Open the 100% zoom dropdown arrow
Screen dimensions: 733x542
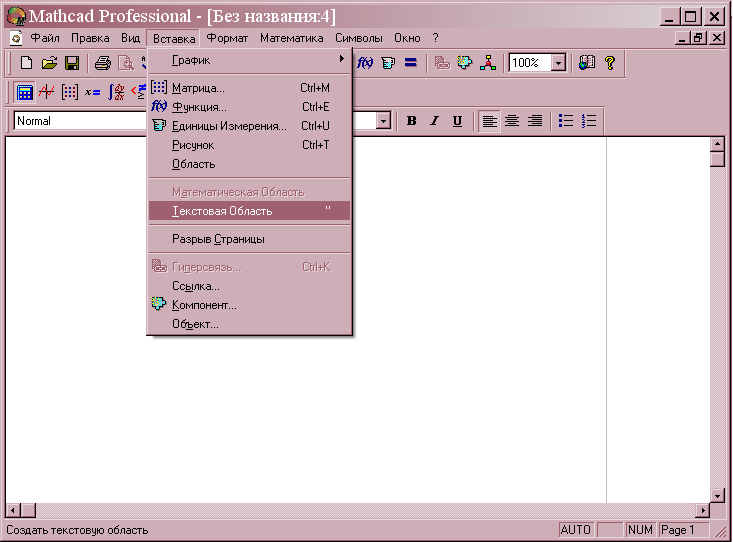[558, 63]
